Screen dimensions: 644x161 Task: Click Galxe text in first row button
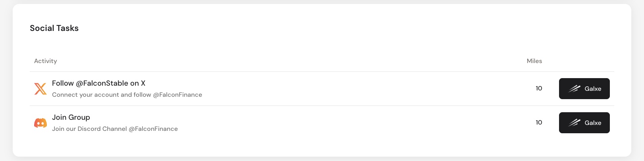point(593,89)
